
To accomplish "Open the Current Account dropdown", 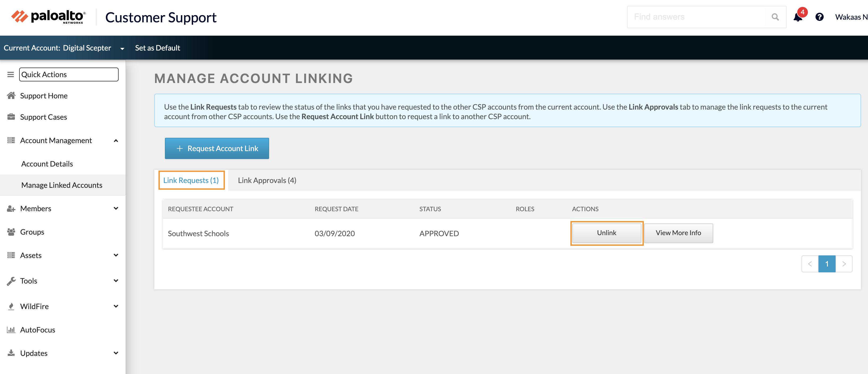I will tap(122, 48).
